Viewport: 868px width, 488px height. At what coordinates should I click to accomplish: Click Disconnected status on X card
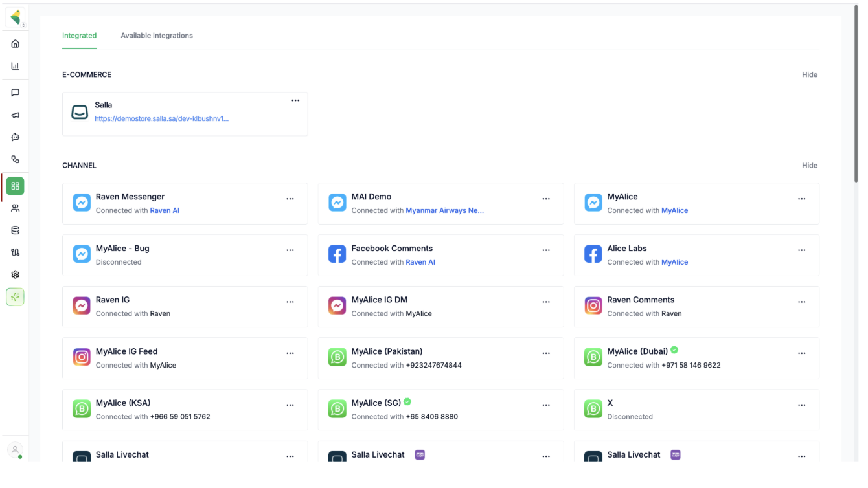(x=630, y=417)
